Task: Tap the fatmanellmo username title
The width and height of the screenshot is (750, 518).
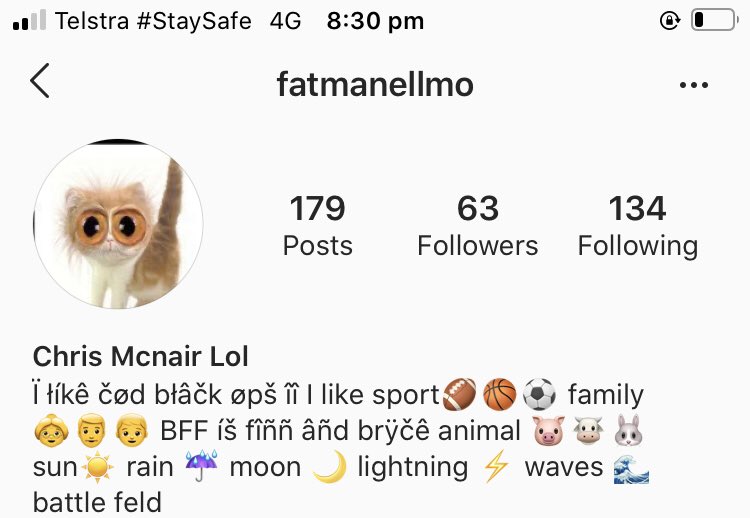Action: (x=375, y=84)
